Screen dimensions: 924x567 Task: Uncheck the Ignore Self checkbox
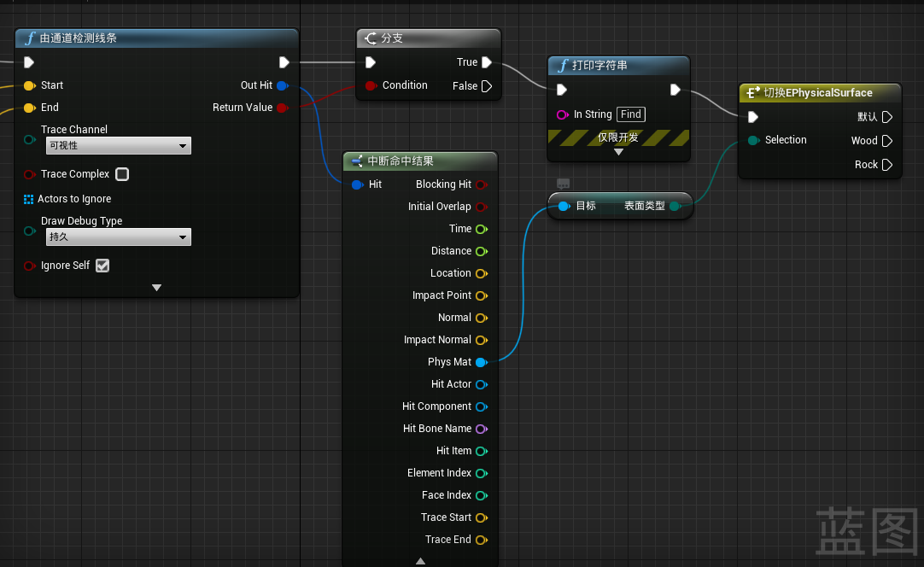click(x=102, y=266)
